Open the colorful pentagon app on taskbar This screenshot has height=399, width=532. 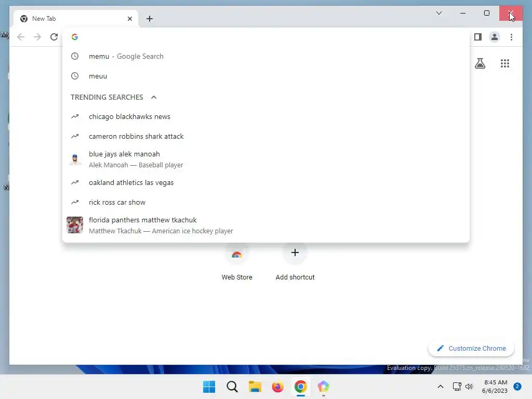[323, 387]
